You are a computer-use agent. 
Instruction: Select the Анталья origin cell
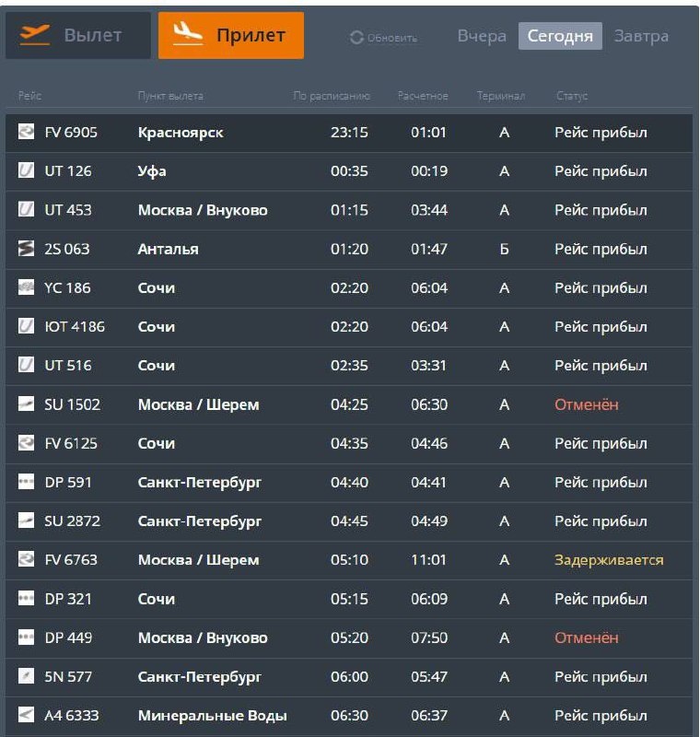tap(169, 249)
